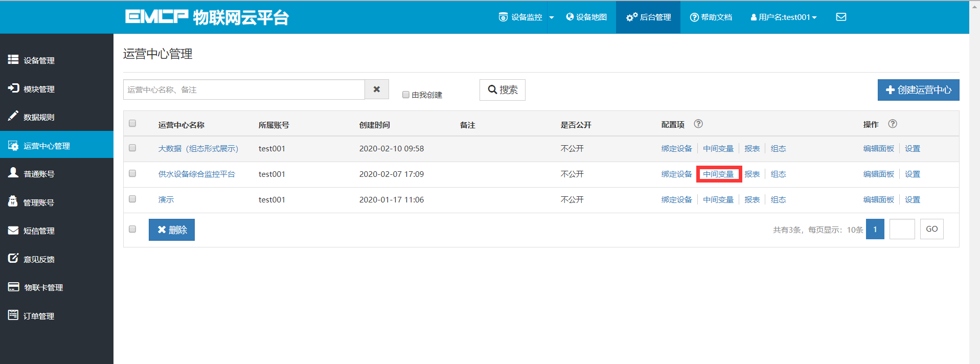Click the 帮助文档 question icon in header
Screen dimensions: 980x364
[x=694, y=17]
